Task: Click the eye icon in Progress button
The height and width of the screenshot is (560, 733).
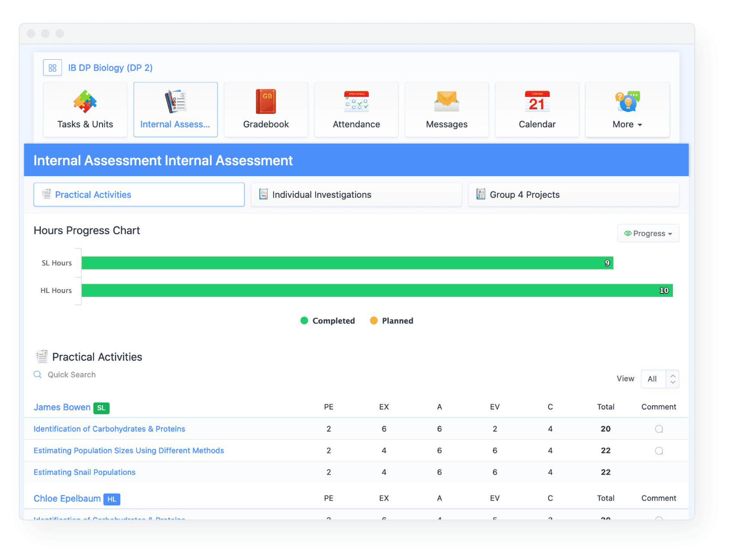Action: (x=628, y=233)
